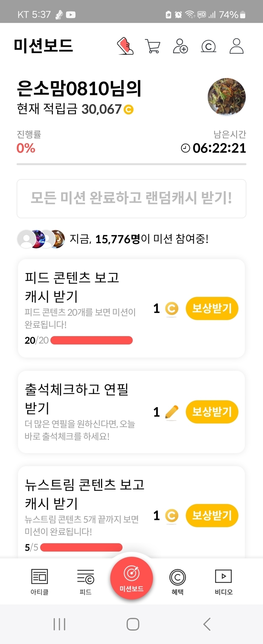Tap the food profile picture thumbnail
Viewport: 263px width, 644px height.
tap(227, 97)
